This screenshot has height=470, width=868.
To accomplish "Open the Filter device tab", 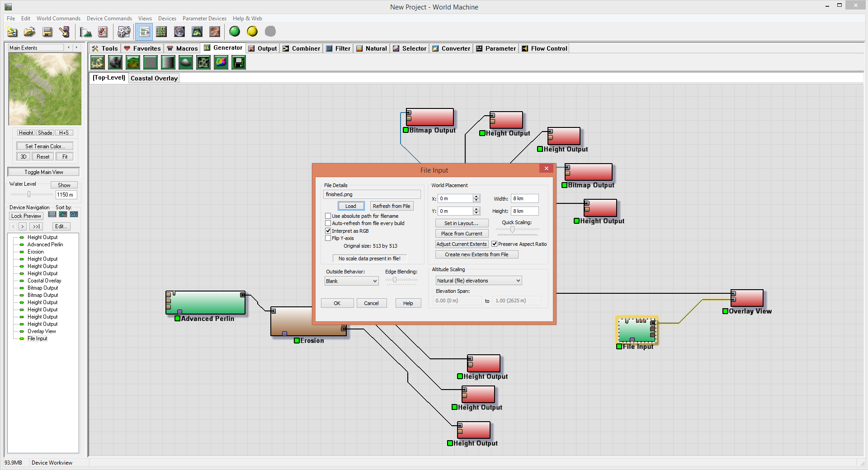I will pos(338,48).
